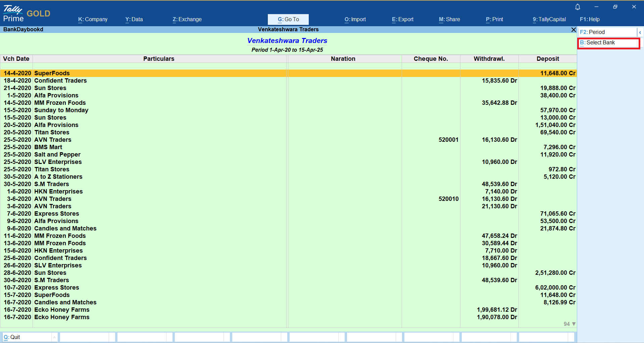Open the Company menu

[93, 19]
